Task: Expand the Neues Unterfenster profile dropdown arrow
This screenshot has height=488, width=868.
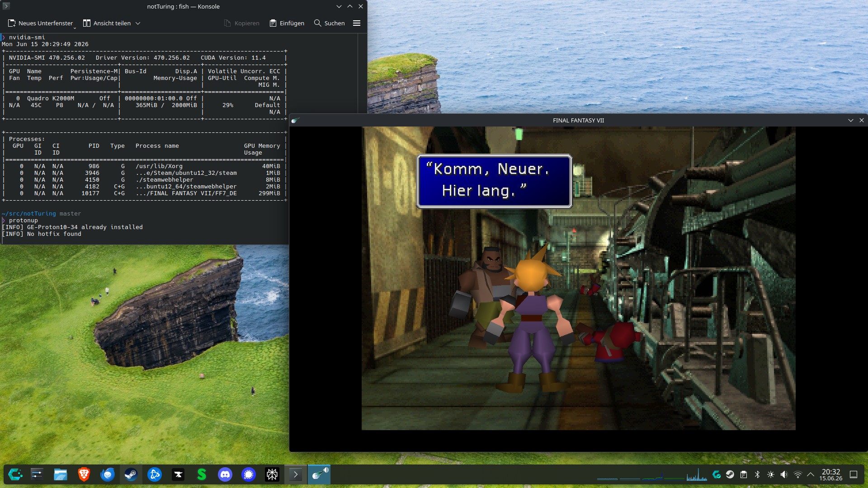Action: 75,28
